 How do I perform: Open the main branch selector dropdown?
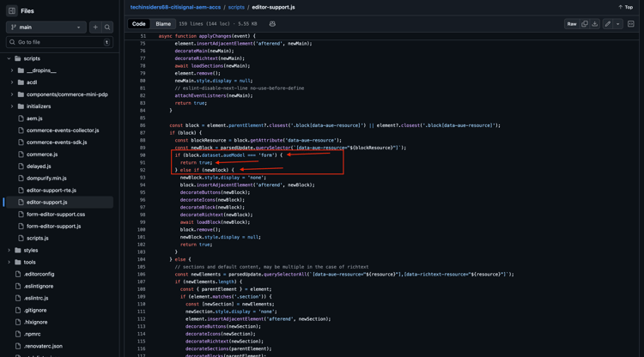tap(46, 27)
